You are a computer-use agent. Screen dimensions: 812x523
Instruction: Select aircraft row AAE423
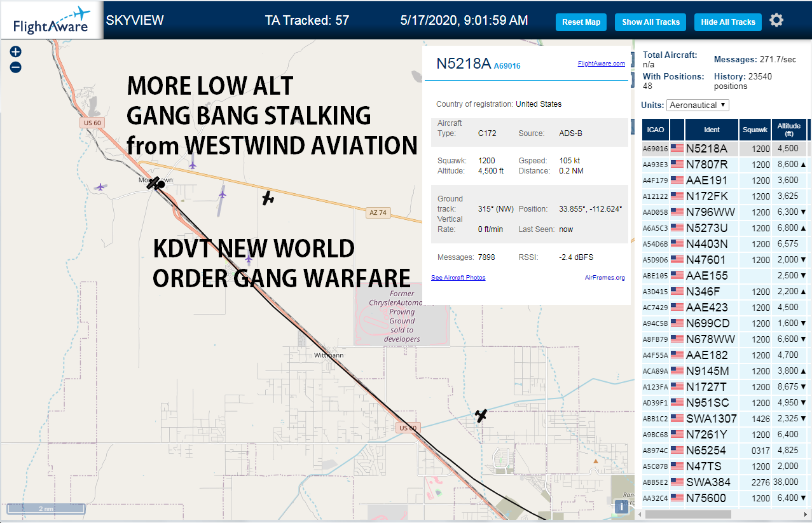pyautogui.click(x=724, y=308)
